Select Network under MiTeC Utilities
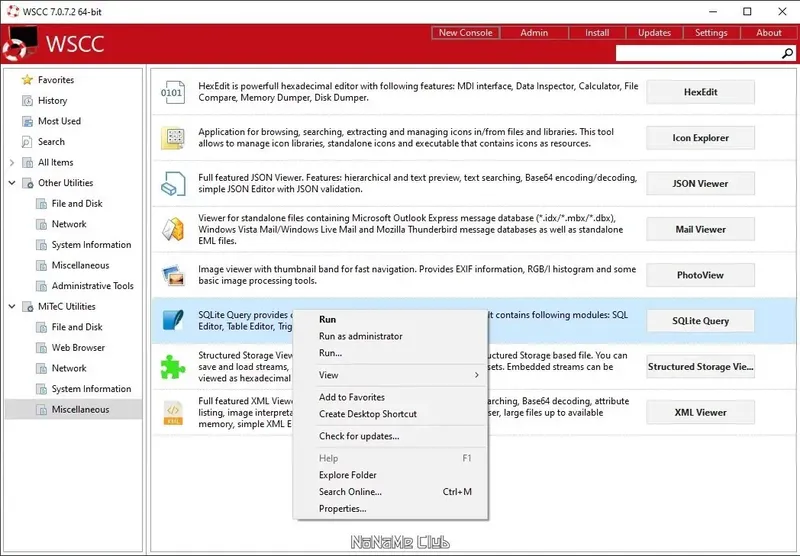800x556 pixels. pyautogui.click(x=69, y=368)
